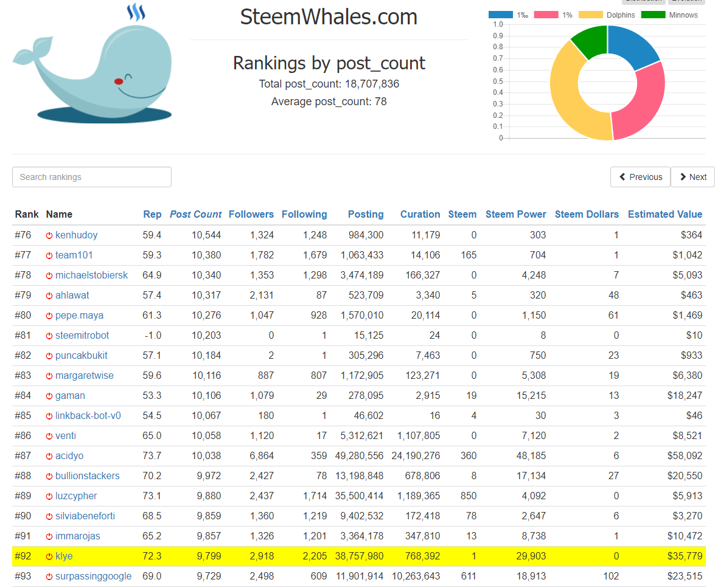This screenshot has height=588, width=715.
Task: Click the power icon beside surpassinggoogle
Action: (49, 576)
